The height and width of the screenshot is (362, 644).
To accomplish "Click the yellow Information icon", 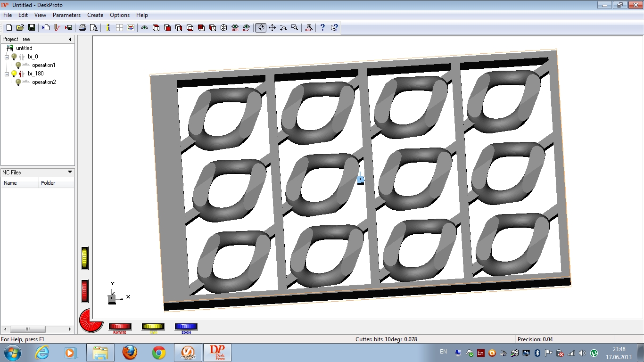I will [x=108, y=28].
